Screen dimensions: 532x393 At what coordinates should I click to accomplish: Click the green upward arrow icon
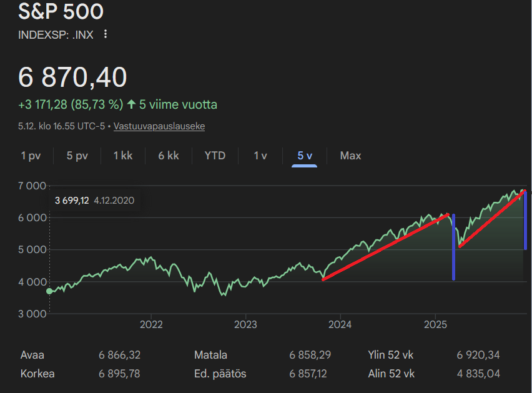[131, 104]
